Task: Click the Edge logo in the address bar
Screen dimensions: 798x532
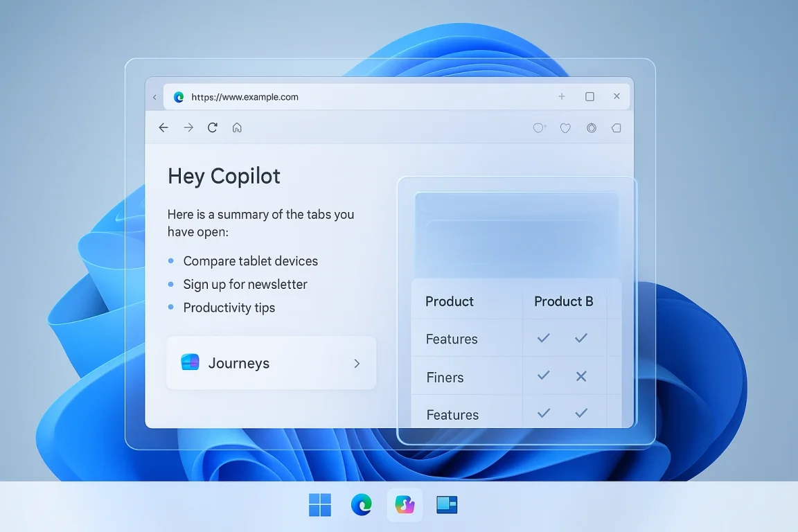Action: point(179,97)
